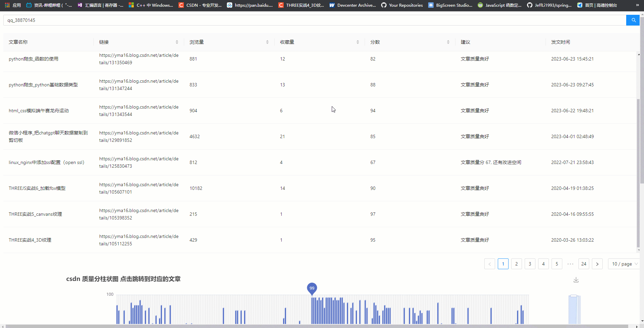Expand hidden bookmarks via the overflow chevron

tap(638, 5)
